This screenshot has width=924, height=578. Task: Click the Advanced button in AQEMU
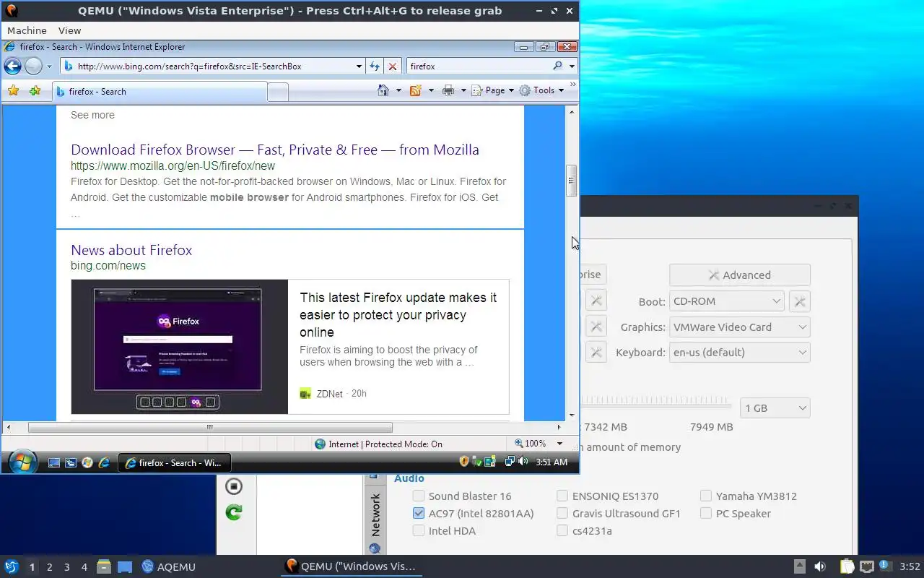coord(740,275)
